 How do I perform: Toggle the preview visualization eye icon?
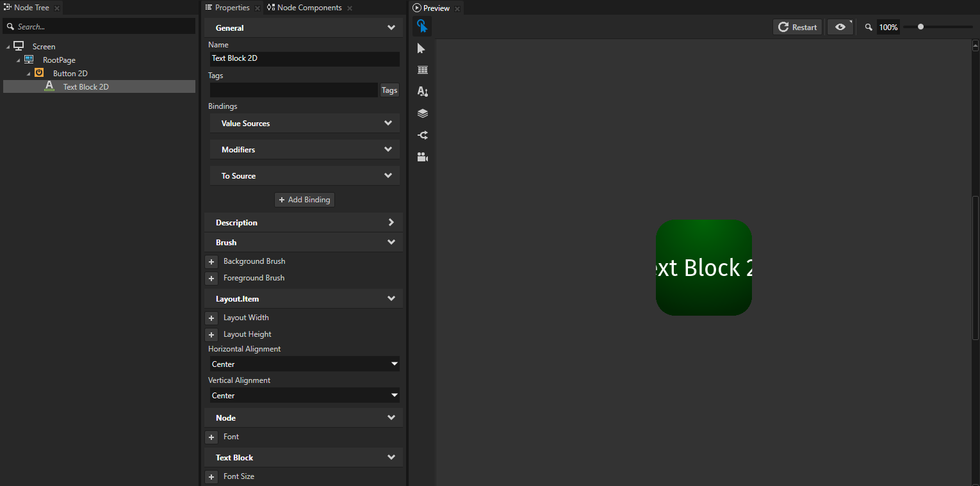(x=839, y=27)
